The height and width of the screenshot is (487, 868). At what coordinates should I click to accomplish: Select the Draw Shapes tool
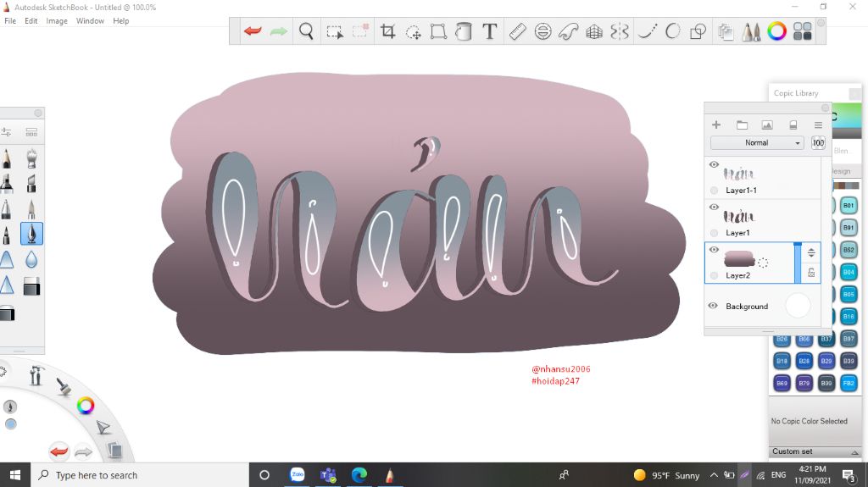click(698, 31)
